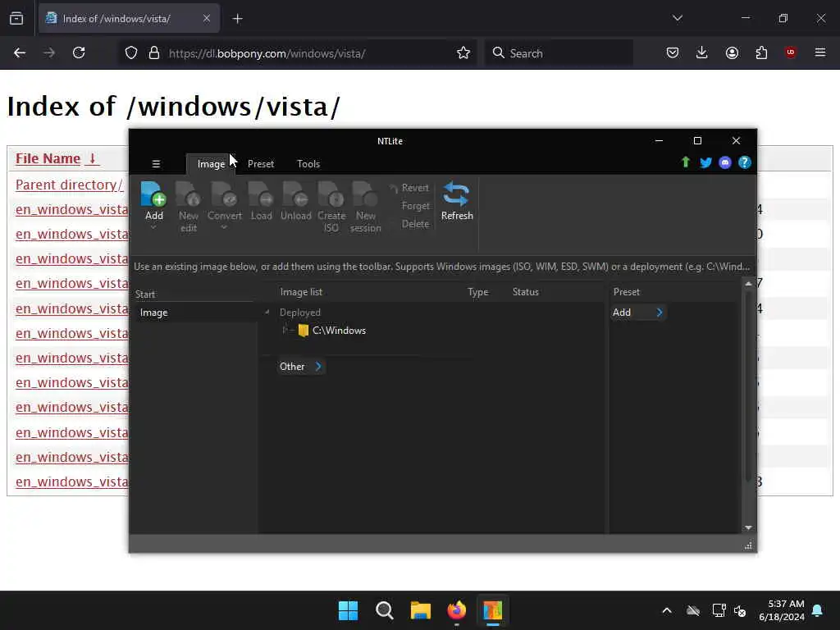840x630 pixels.
Task: Click the Unload toolbar icon
Action: [x=295, y=194]
